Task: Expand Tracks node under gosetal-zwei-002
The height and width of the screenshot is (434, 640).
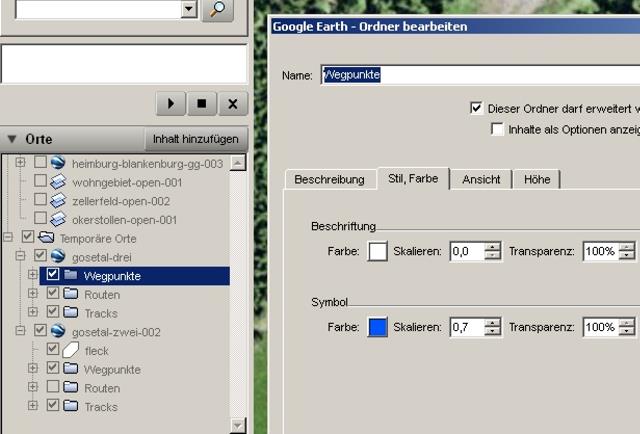Action: point(33,405)
